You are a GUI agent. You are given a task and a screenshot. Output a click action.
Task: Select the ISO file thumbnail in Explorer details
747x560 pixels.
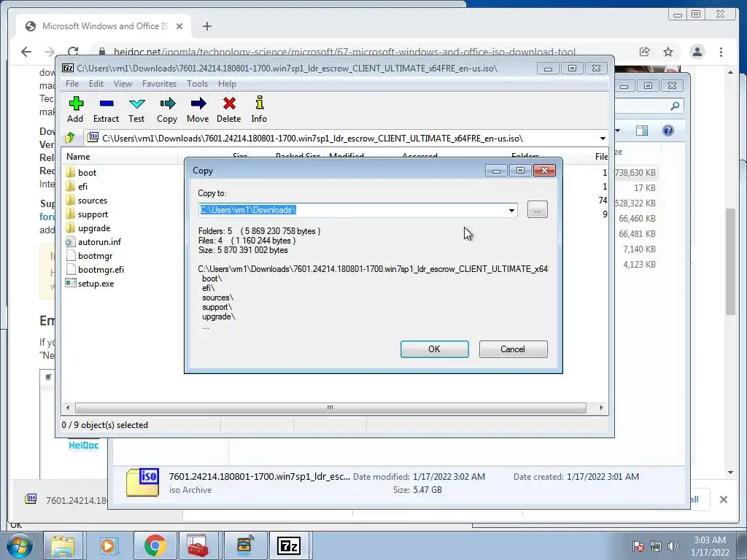click(142, 483)
